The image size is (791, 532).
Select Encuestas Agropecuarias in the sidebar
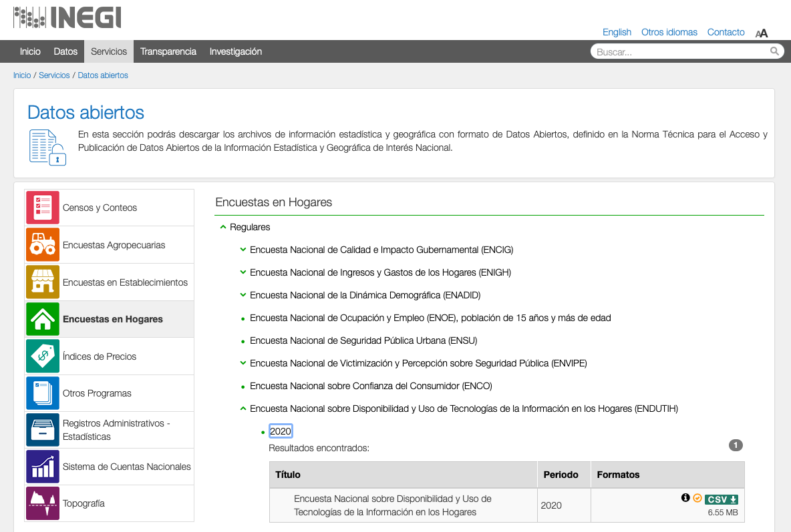114,245
